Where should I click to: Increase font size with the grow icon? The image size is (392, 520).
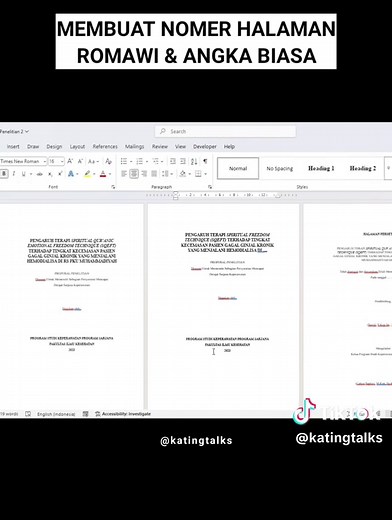pyautogui.click(x=70, y=161)
